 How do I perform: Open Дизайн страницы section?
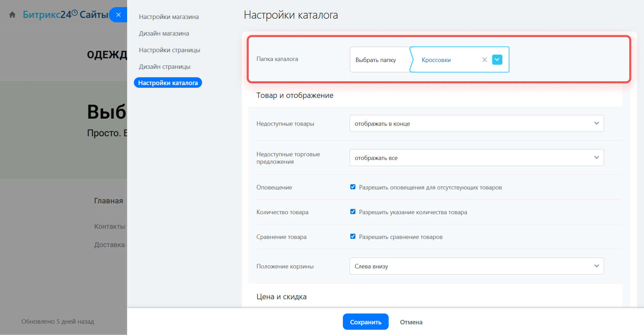tap(164, 67)
